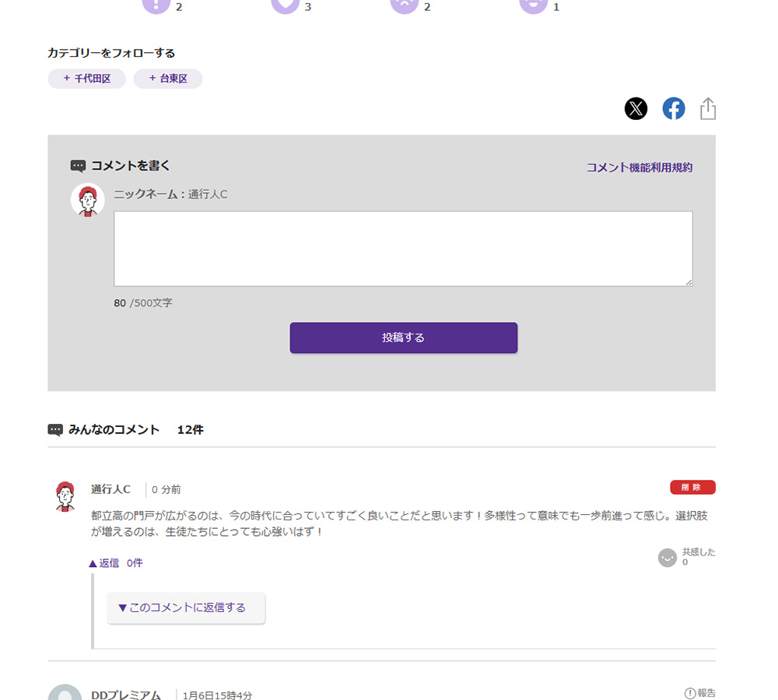This screenshot has height=700, width=778.
Task: Collapse the 返信 0件 replies section
Action: tap(115, 563)
